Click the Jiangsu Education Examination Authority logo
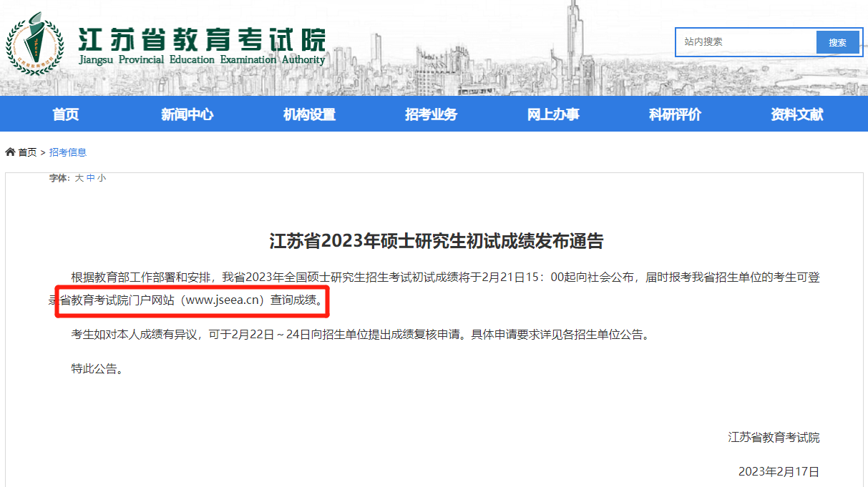The image size is (868, 487). [x=30, y=43]
